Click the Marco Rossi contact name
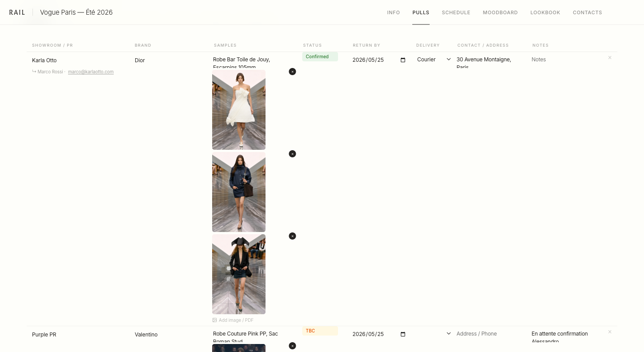Image resolution: width=644 pixels, height=352 pixels. 50,72
